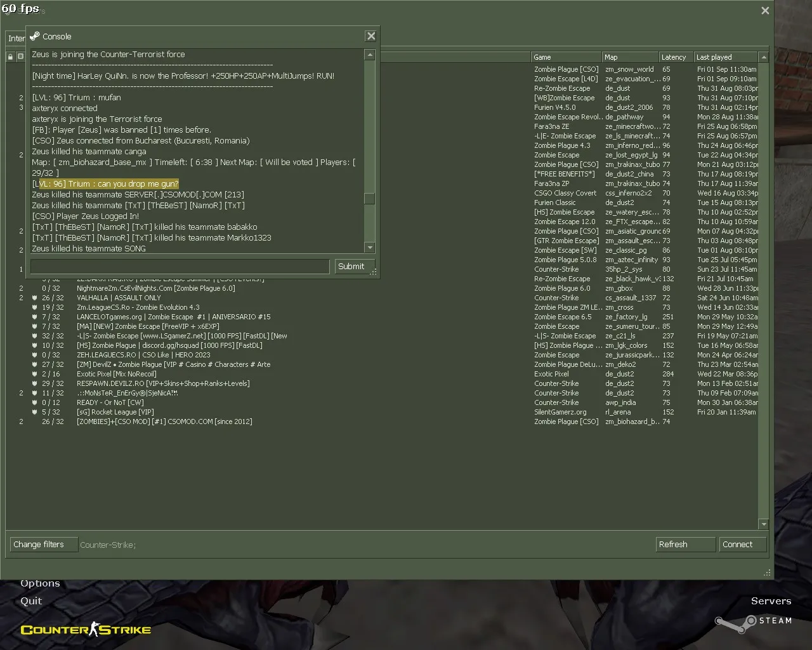The height and width of the screenshot is (650, 812).
Task: Click the server browser resize grip corner
Action: (x=767, y=573)
